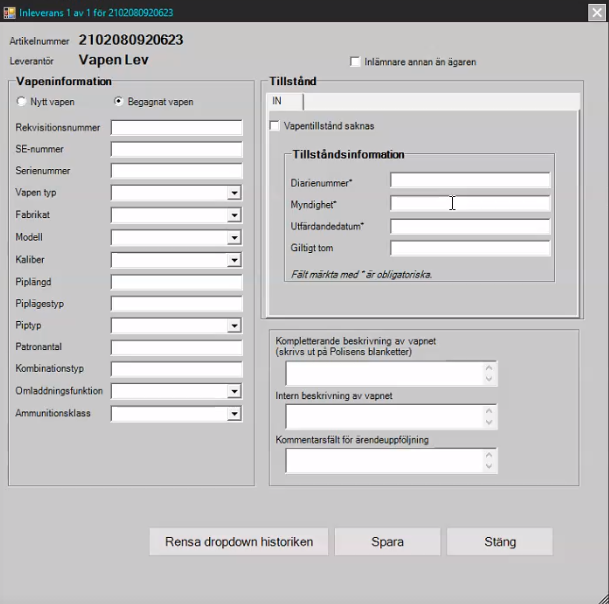Close the Inleverans dialog window
The width and height of the screenshot is (609, 604).
click(x=591, y=12)
